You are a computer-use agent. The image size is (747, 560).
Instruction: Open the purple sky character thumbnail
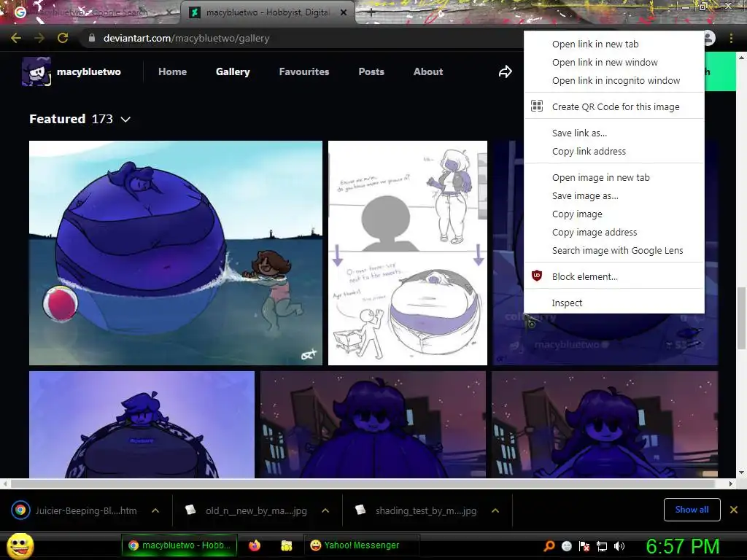(142, 424)
